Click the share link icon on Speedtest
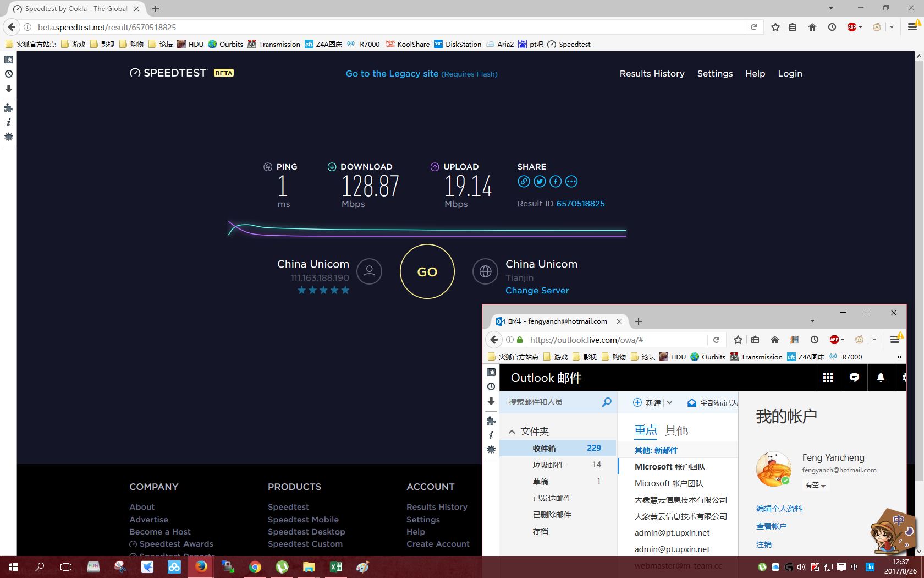This screenshot has height=578, width=924. click(524, 182)
